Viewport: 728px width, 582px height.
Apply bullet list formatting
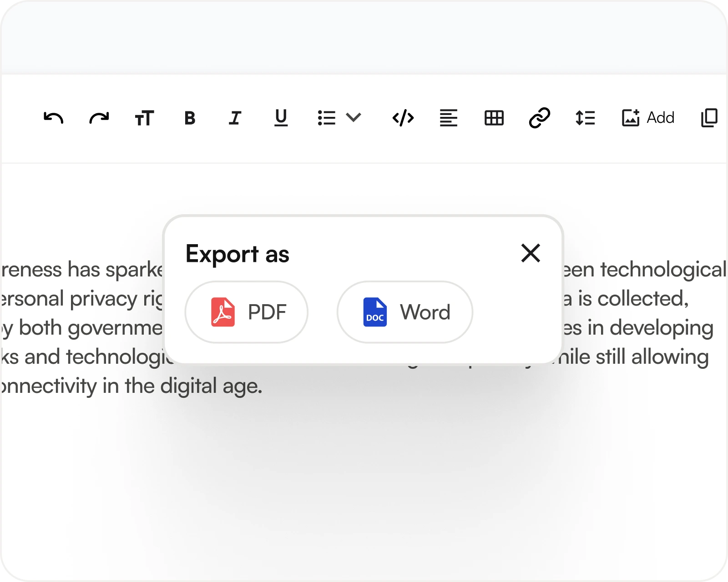coord(327,118)
